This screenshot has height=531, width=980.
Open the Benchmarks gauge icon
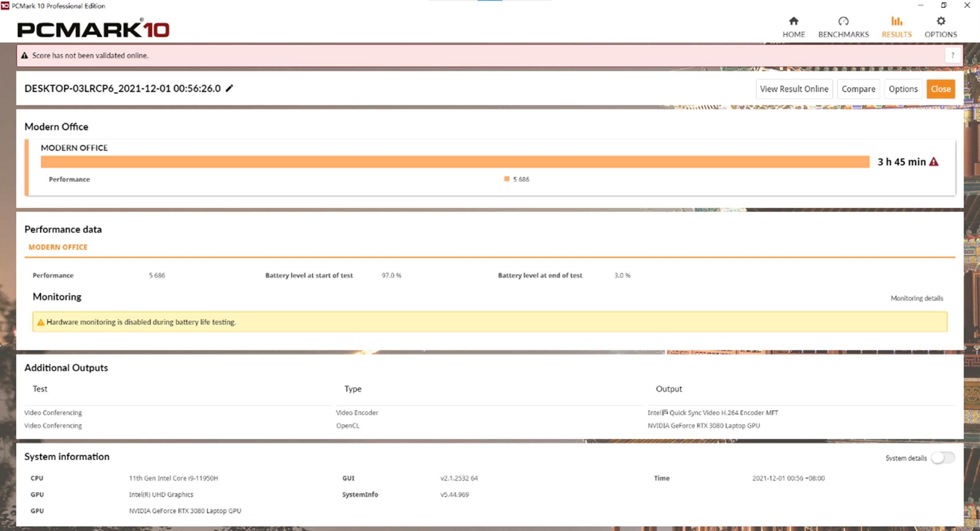[x=843, y=21]
